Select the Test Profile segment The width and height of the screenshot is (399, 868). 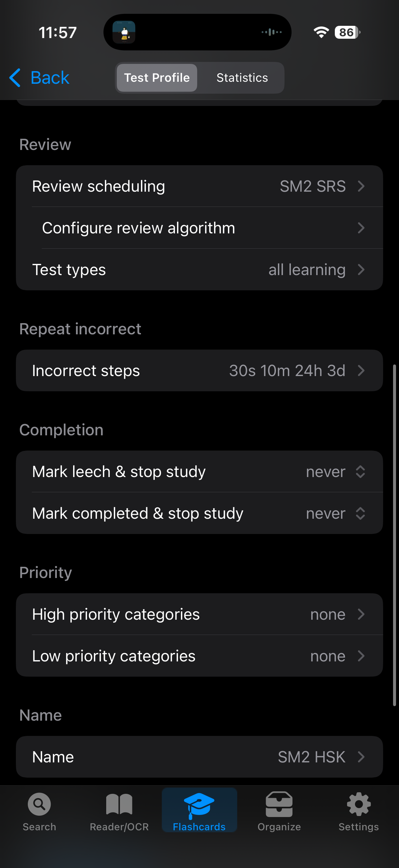pos(157,78)
